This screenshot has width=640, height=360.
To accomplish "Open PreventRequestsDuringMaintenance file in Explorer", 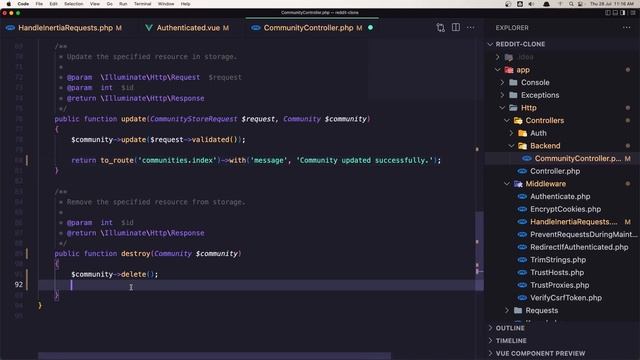I will (x=583, y=234).
